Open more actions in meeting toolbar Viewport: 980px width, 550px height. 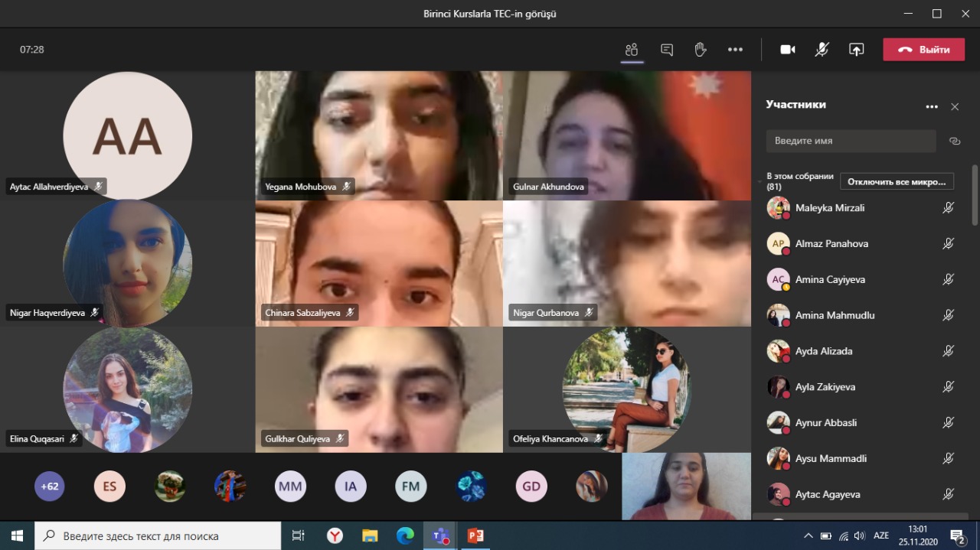[x=735, y=50]
